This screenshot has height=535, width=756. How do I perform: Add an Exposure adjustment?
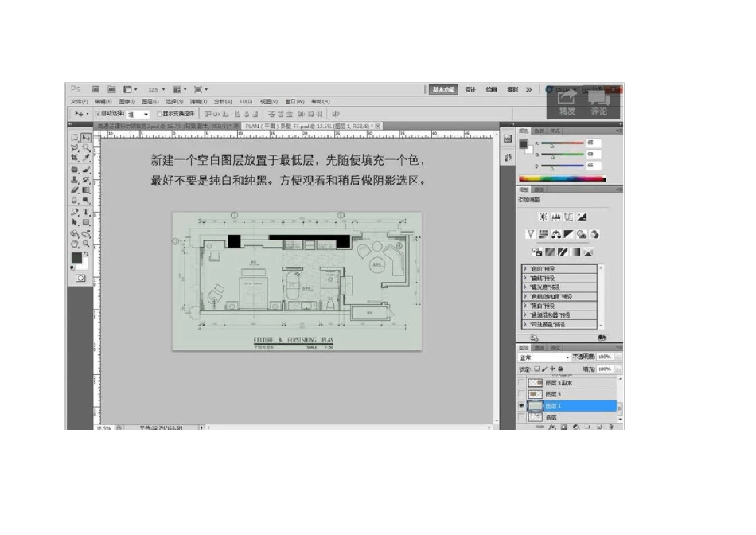tap(582, 217)
